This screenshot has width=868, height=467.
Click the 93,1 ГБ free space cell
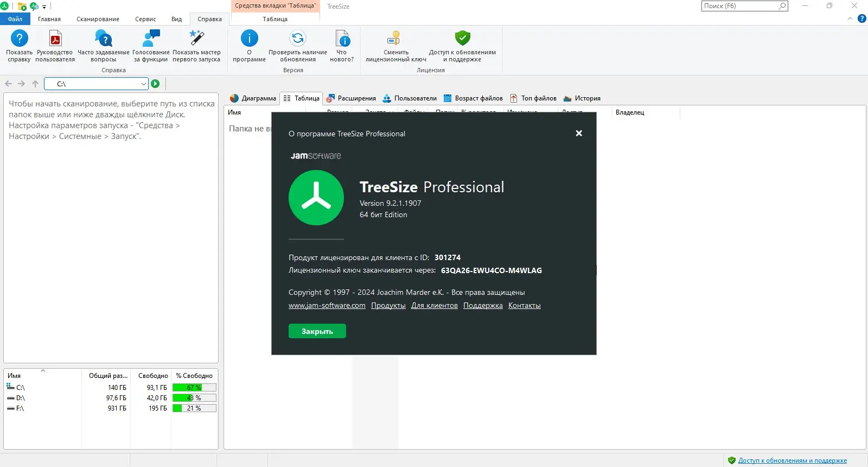pos(157,388)
